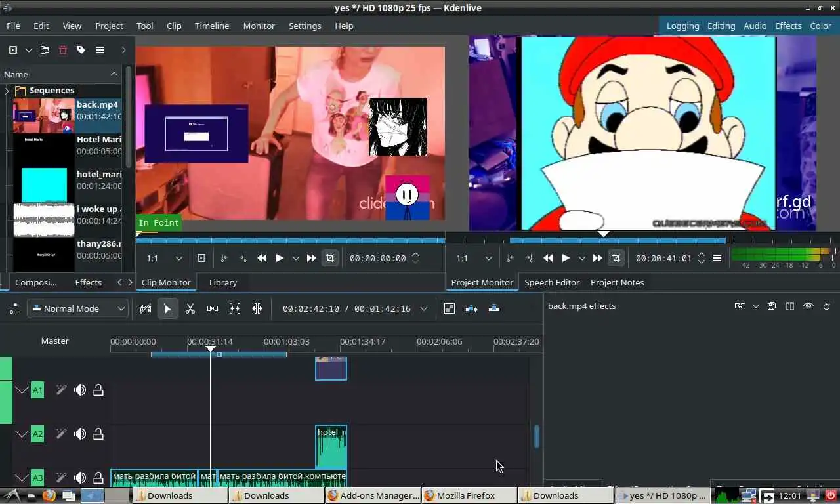The width and height of the screenshot is (840, 504).
Task: Switch to the Speech Editor tab
Action: point(552,282)
